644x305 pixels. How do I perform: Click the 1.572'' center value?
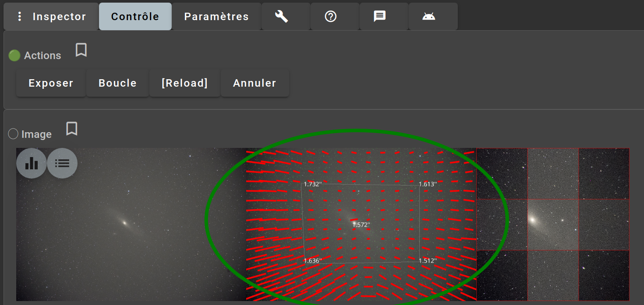361,224
